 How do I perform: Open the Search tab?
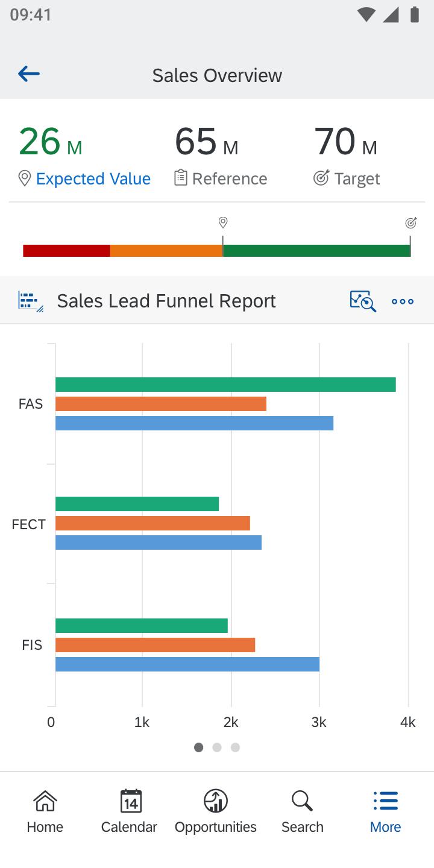(302, 811)
